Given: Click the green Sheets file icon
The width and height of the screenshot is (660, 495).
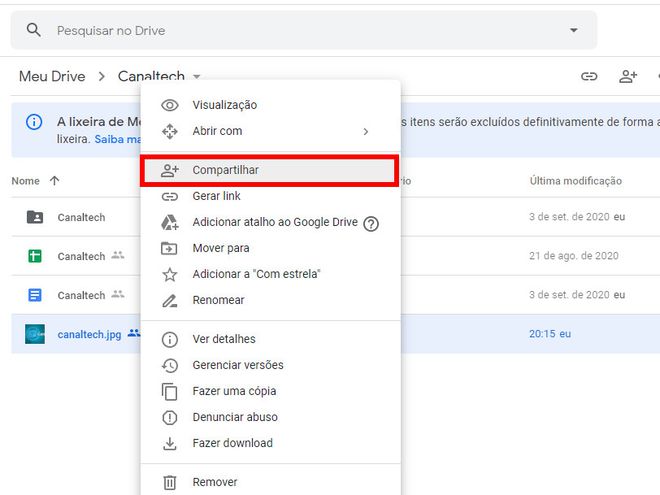Looking at the screenshot, I should tap(35, 256).
